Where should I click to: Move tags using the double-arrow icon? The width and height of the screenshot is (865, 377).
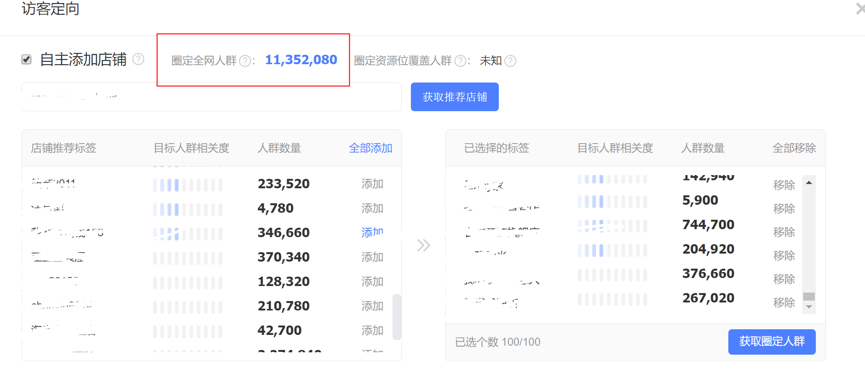(423, 245)
